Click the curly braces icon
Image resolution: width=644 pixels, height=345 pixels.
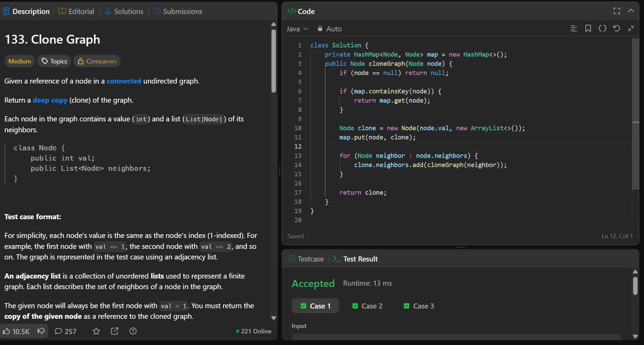[x=603, y=28]
